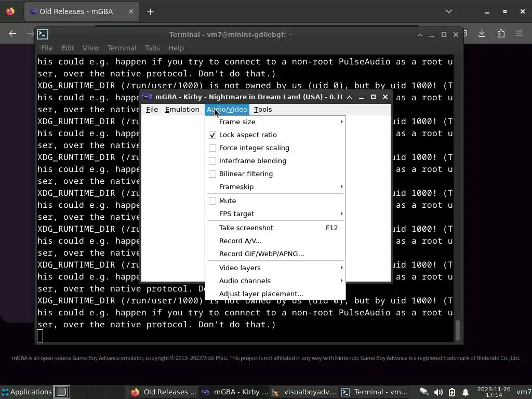The image size is (532, 399).
Task: Open mGBA File menu
Action: click(152, 109)
